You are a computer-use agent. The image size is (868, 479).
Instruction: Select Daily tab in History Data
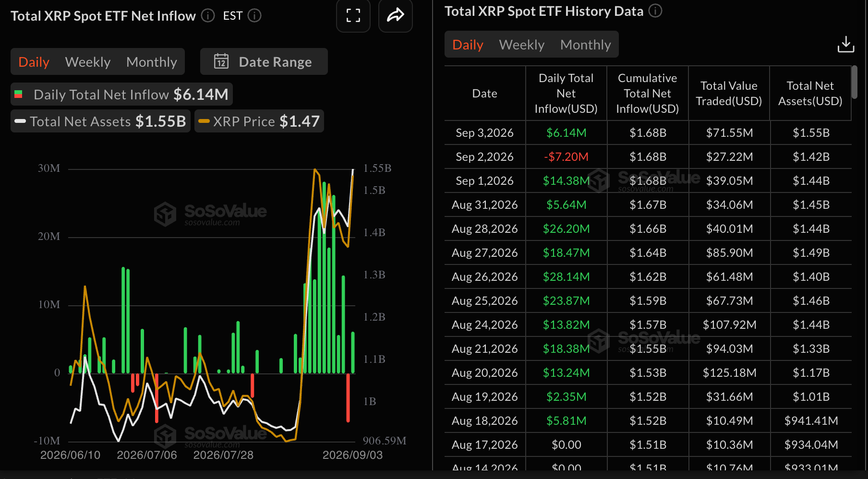(468, 45)
